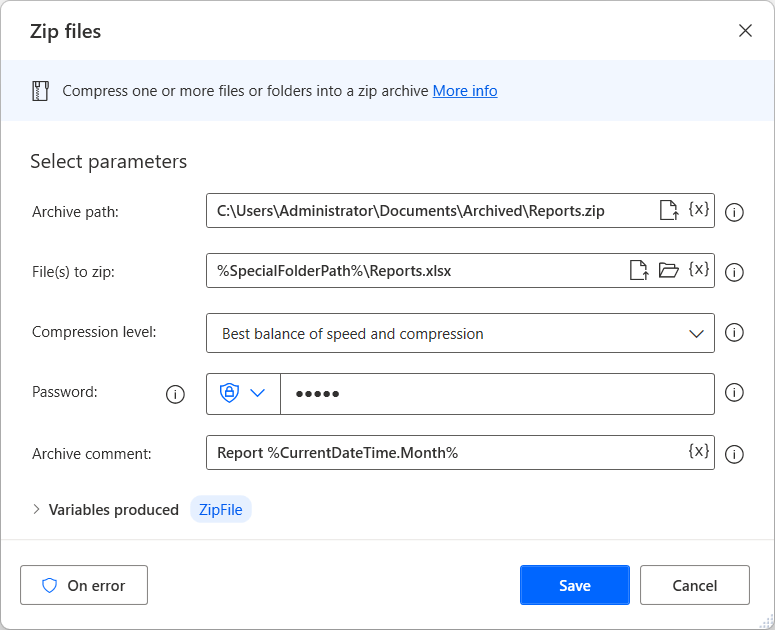Screen dimensions: 775x630
Task: Close the Zip files dialog
Action: (745, 31)
